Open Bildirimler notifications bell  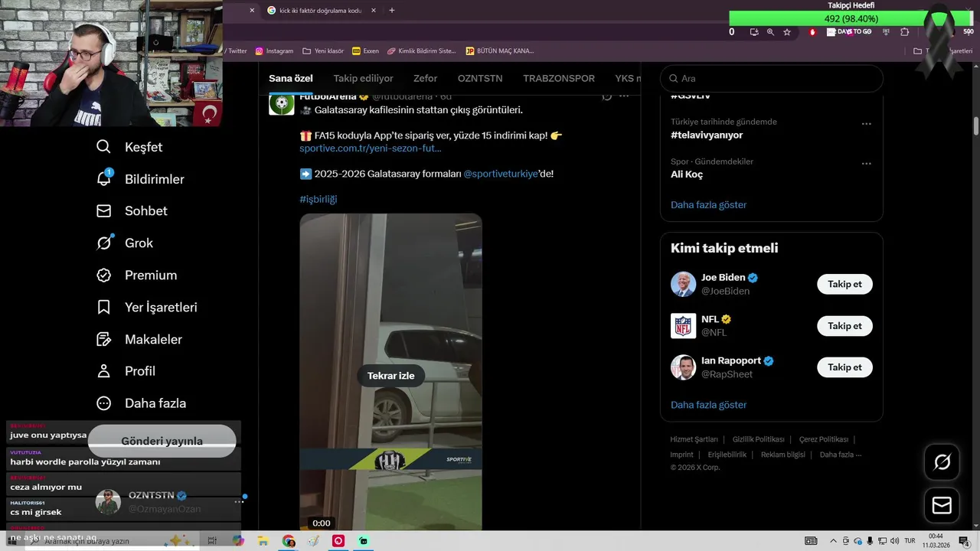coord(141,179)
